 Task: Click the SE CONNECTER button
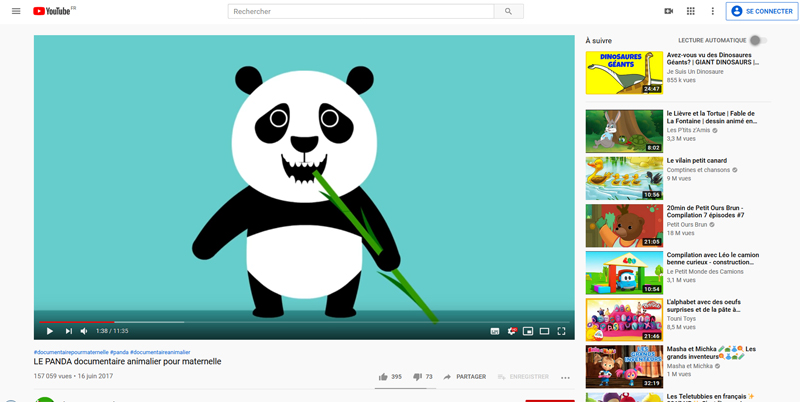coord(762,11)
